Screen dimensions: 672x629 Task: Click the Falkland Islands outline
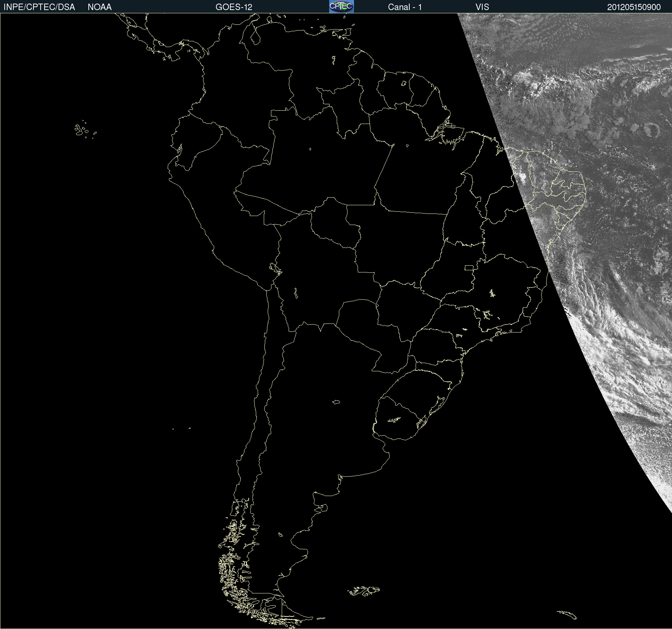coord(364,591)
